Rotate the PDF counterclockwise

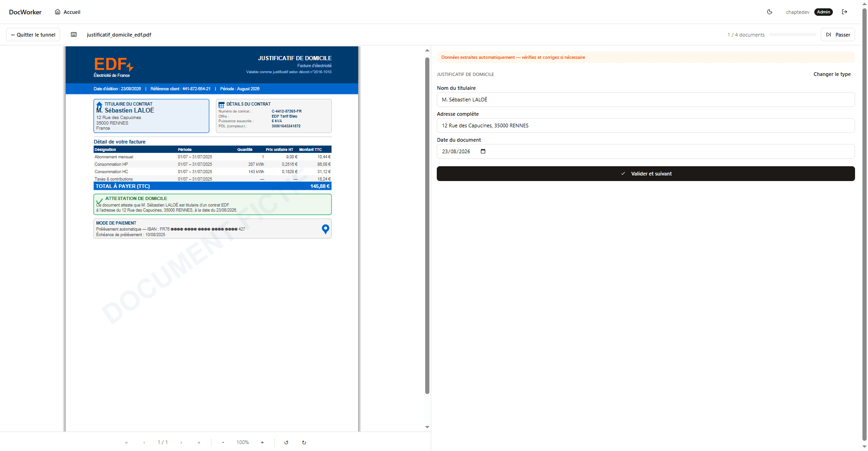(286, 443)
